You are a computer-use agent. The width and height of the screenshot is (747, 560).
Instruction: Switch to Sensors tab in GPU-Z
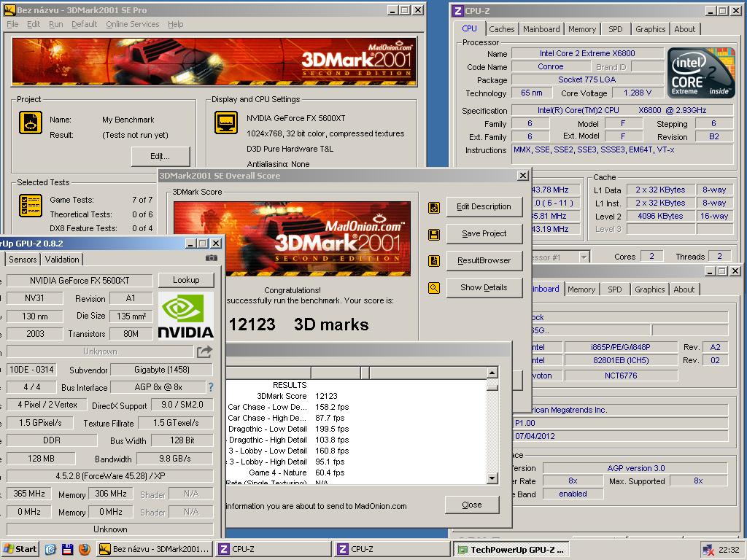tap(23, 260)
